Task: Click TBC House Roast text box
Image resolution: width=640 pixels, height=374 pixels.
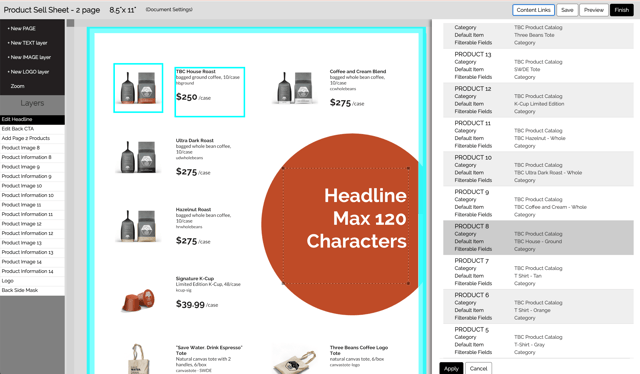Action: (210, 92)
